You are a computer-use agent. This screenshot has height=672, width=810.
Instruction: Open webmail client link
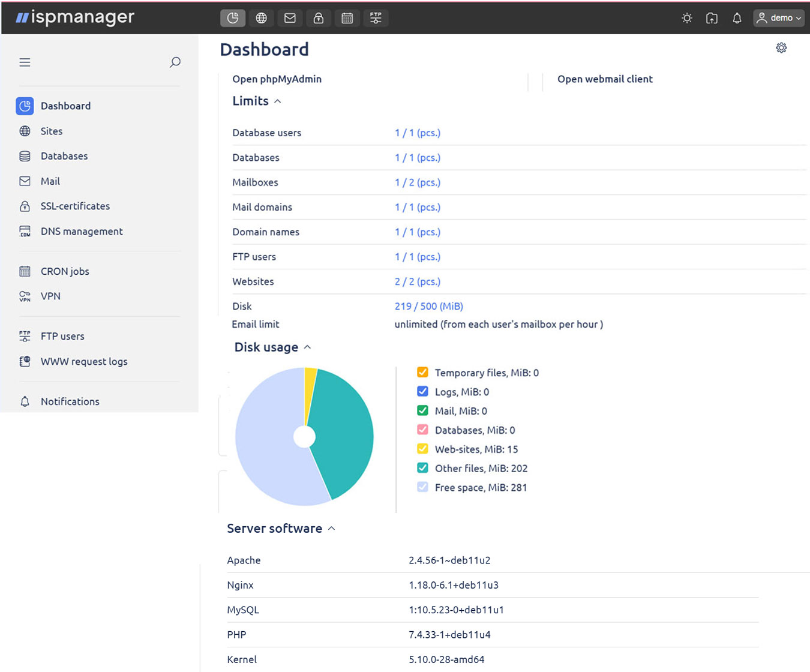[x=605, y=79]
